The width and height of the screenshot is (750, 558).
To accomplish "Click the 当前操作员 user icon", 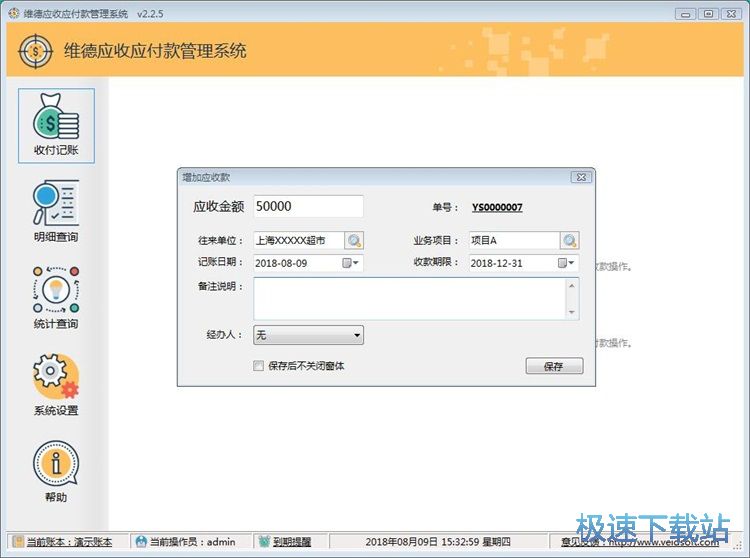I will (x=141, y=541).
